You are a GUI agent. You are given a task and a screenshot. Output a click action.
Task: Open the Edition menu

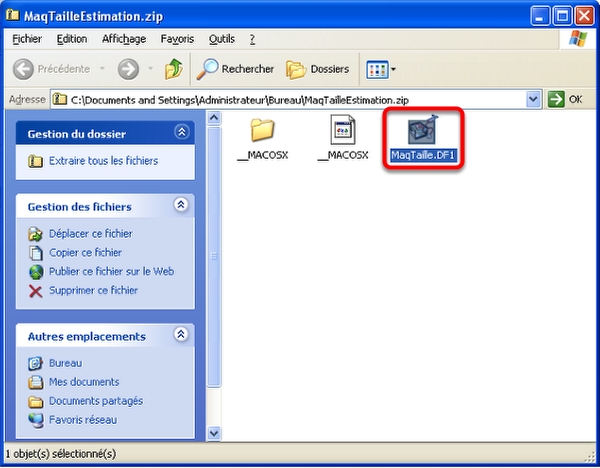tap(72, 39)
